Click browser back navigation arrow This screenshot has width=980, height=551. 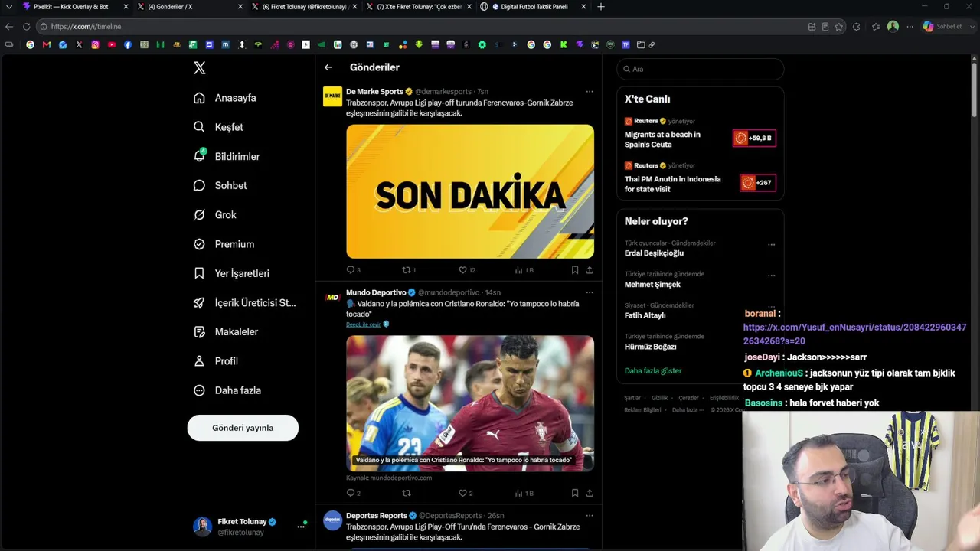[9, 27]
